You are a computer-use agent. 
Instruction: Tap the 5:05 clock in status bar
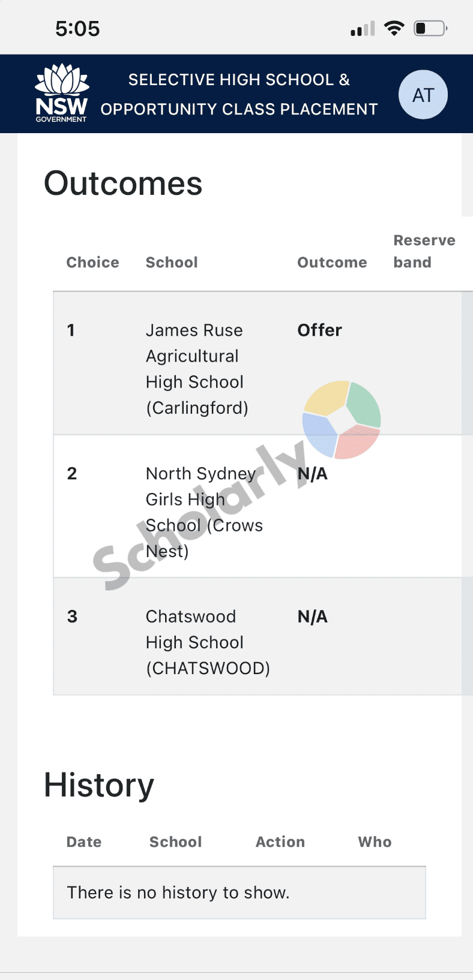(x=77, y=29)
